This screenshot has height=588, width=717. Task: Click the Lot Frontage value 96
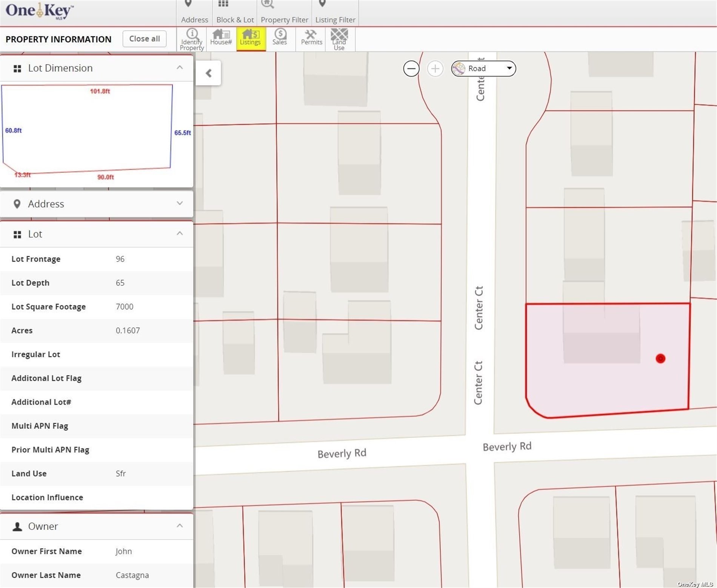(x=120, y=259)
